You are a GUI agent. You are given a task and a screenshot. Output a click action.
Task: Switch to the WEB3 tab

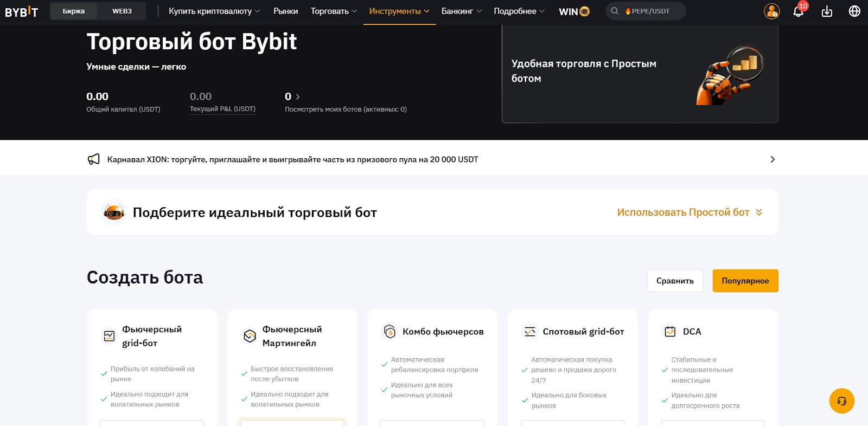coord(122,11)
